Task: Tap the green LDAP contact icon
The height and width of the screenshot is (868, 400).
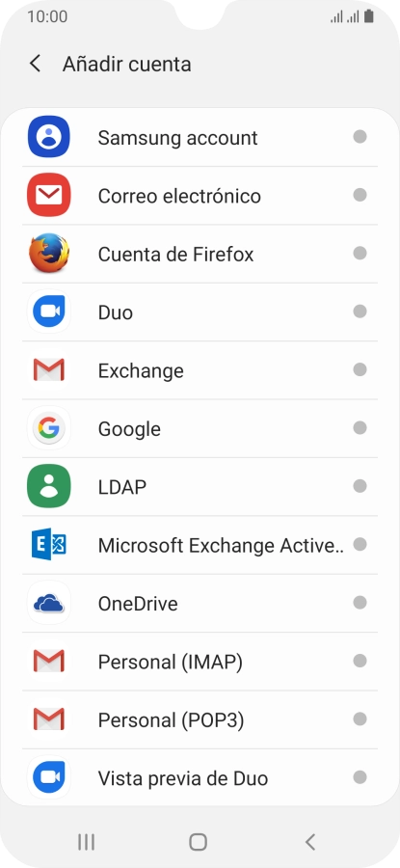Action: pos(49,486)
